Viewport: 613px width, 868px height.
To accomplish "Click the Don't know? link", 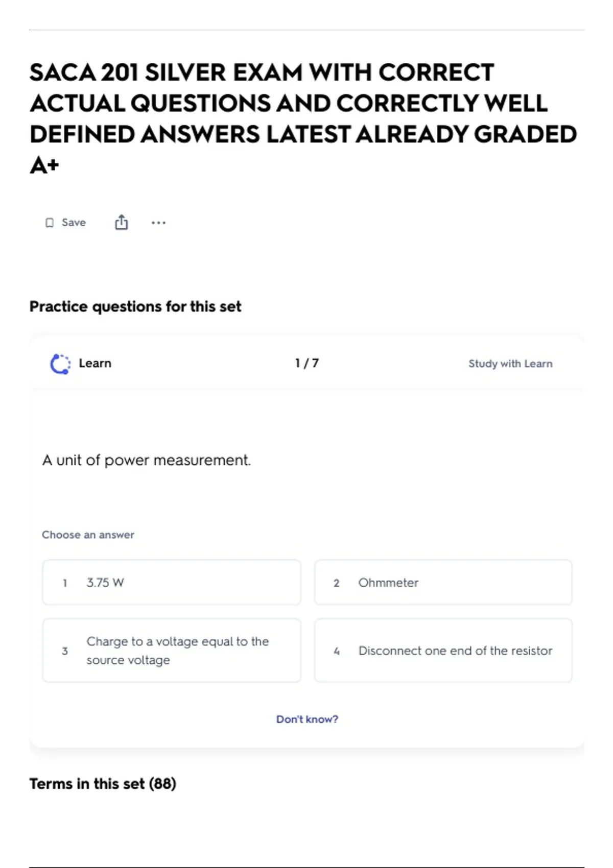I will pyautogui.click(x=307, y=719).
